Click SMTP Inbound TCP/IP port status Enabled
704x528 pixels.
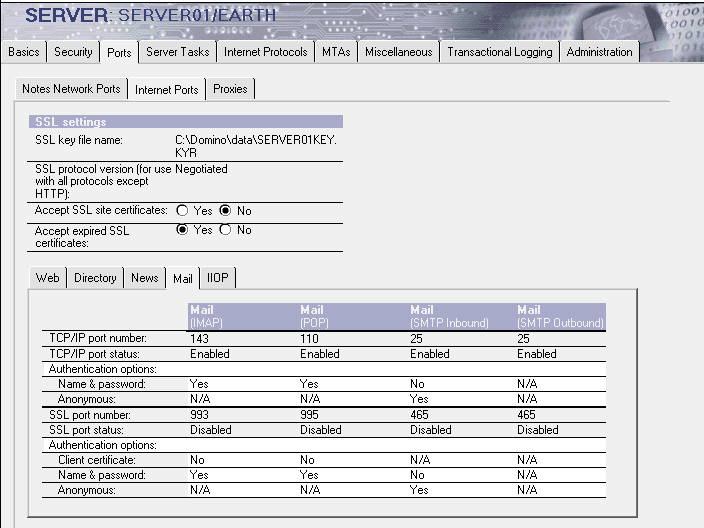430,354
